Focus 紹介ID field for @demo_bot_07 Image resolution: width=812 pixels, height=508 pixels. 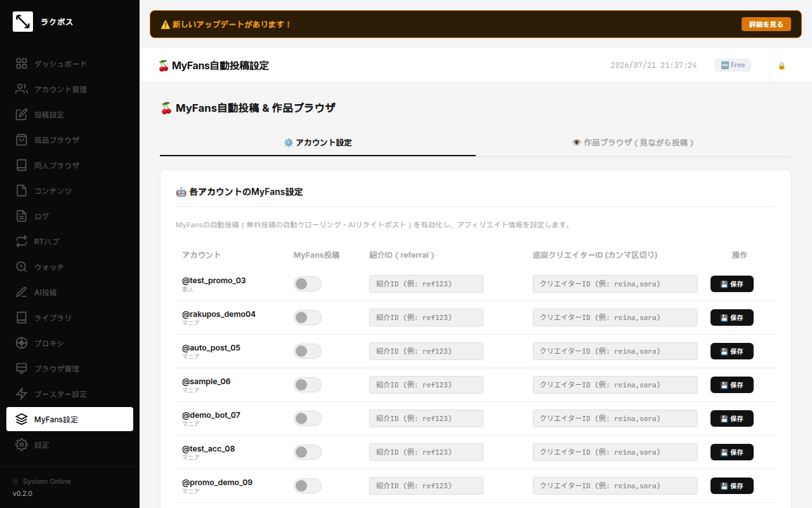point(426,418)
